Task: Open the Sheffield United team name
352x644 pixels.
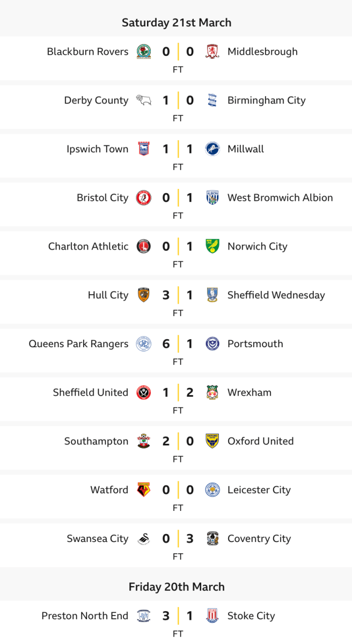Action: [x=91, y=392]
